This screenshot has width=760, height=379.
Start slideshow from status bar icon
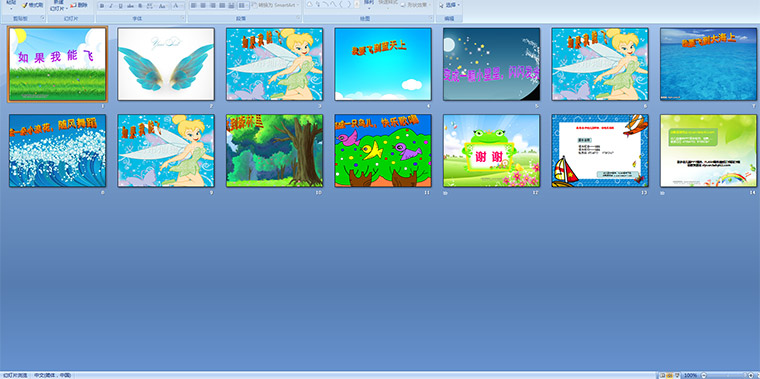point(677,375)
